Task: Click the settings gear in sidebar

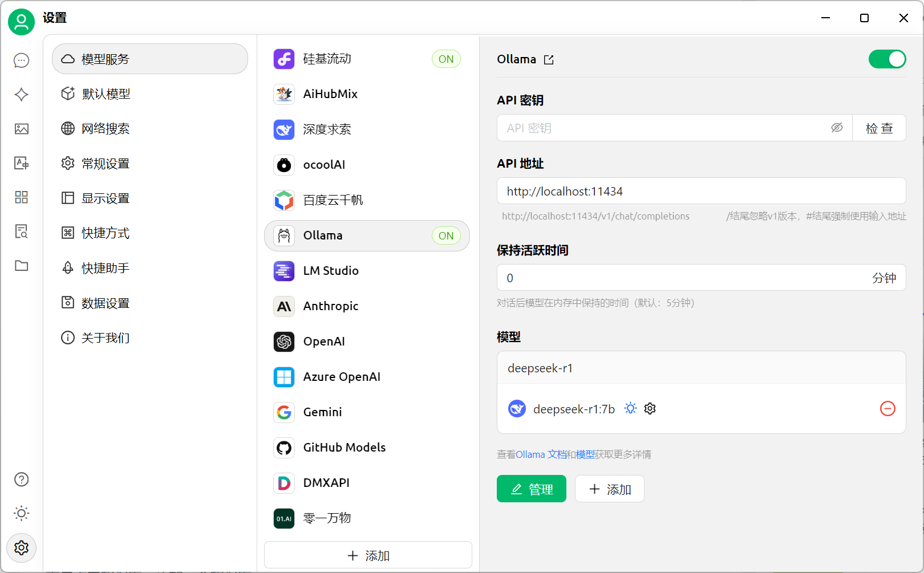Action: pyautogui.click(x=22, y=548)
